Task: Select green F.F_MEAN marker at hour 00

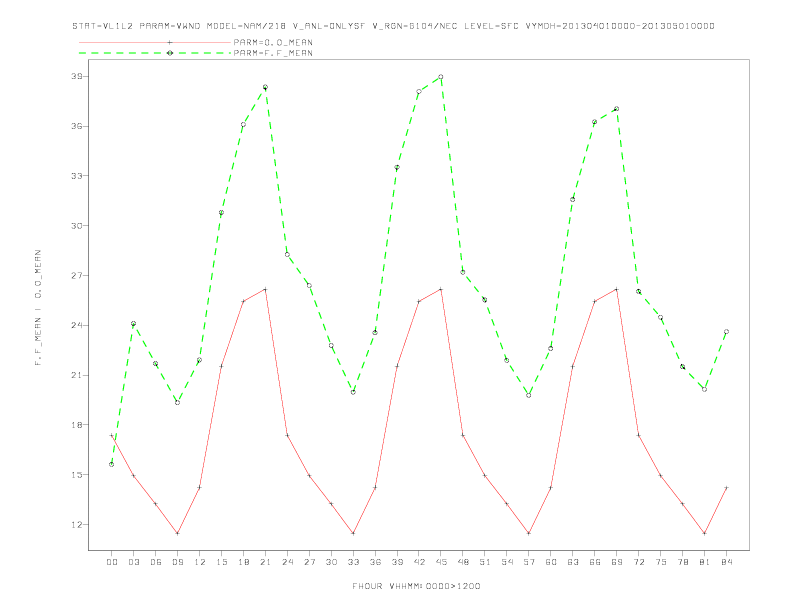Action: point(112,464)
